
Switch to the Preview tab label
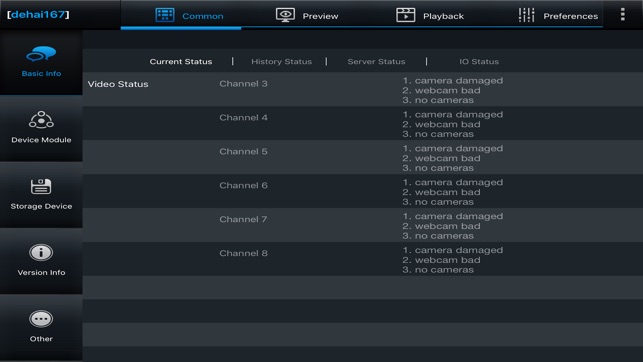click(x=320, y=16)
